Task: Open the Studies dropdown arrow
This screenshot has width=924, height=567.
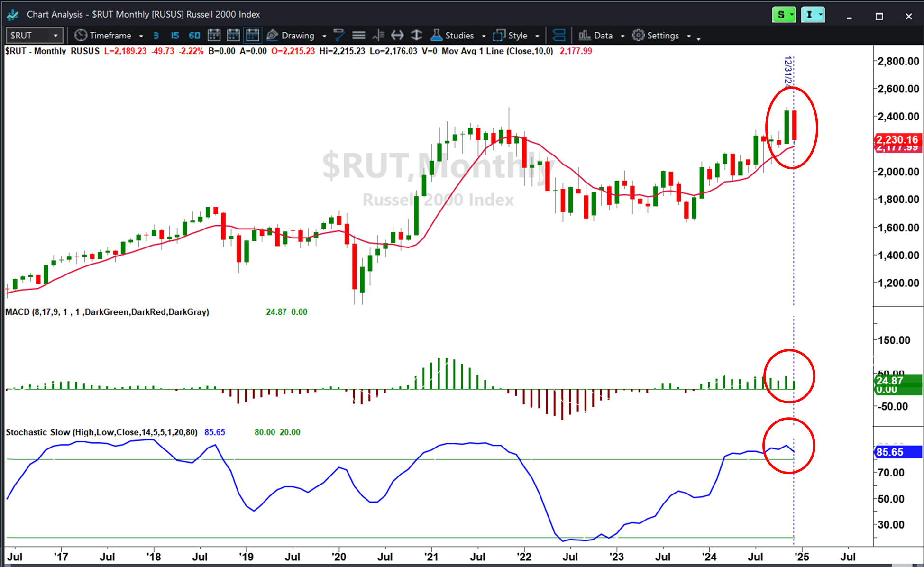Action: 484,36
